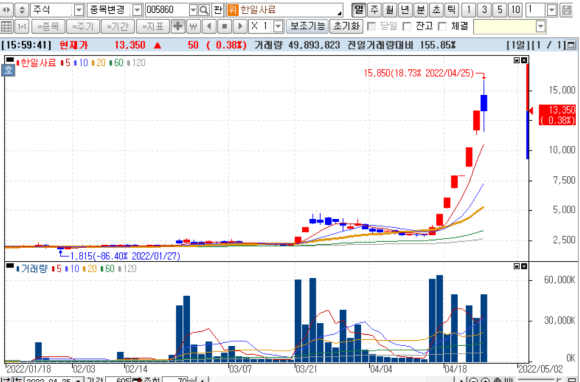Maximize the price chart pane icon
The height and width of the screenshot is (382, 580).
coord(517,60)
